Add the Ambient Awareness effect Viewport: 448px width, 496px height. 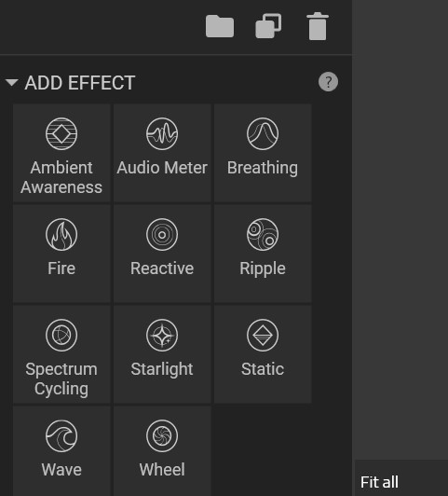(61, 153)
